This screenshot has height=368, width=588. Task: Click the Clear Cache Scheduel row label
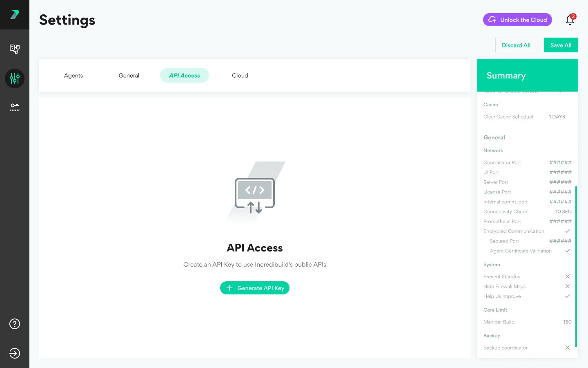tap(508, 117)
